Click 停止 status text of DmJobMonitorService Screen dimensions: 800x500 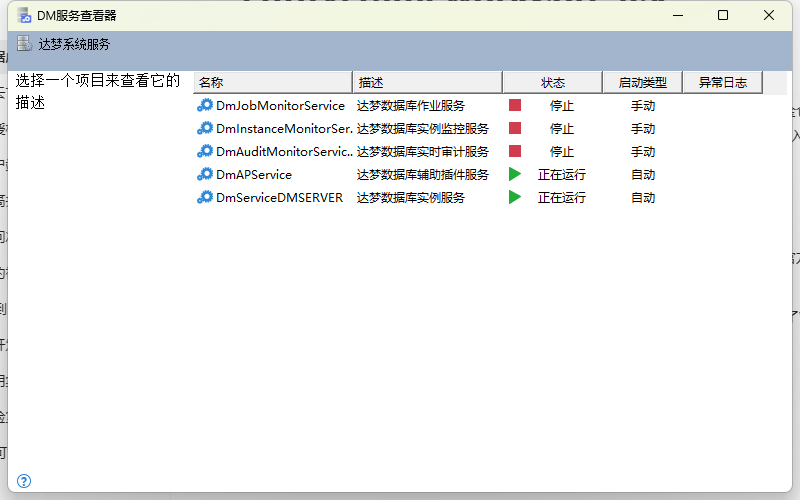click(562, 106)
